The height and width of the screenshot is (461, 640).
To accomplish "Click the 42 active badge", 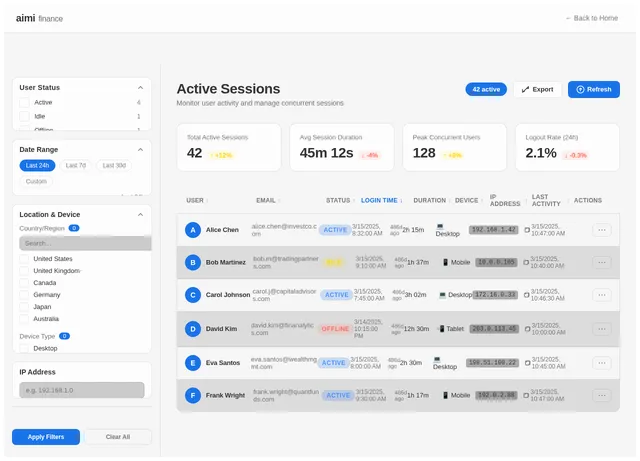I will [x=486, y=89].
